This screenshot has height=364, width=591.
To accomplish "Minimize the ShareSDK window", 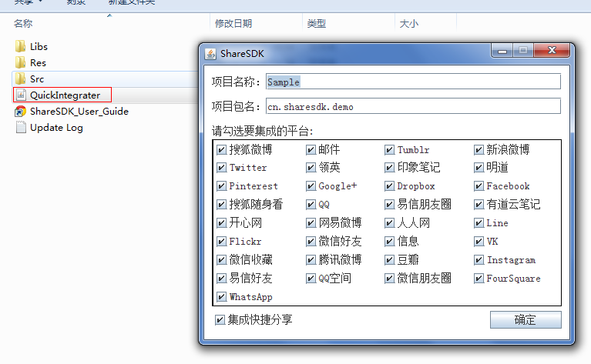I will pos(502,51).
